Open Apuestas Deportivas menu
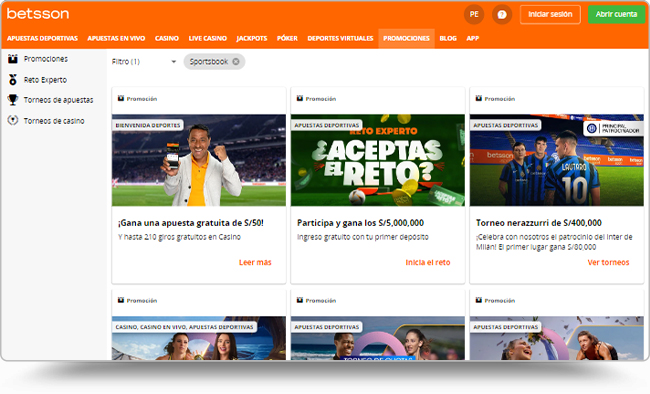The height and width of the screenshot is (394, 650). tap(42, 38)
